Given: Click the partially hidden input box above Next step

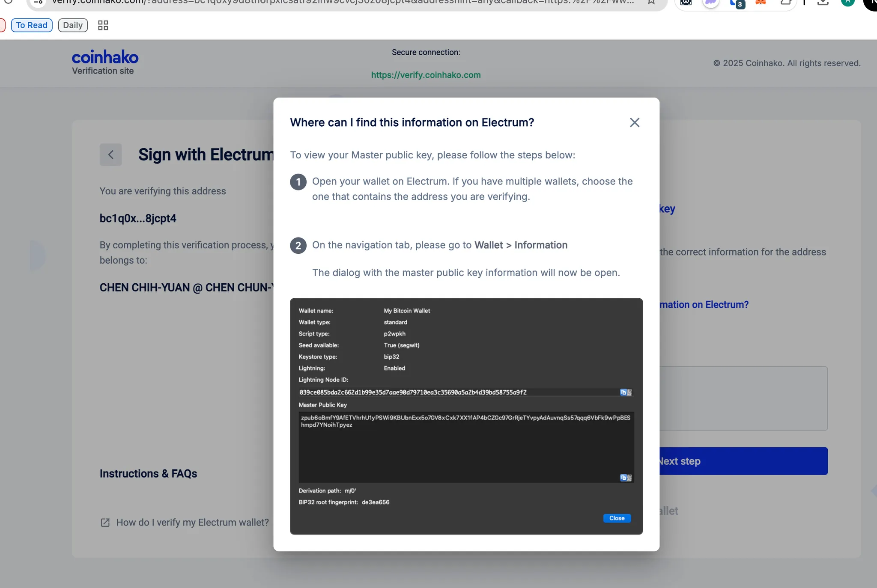Looking at the screenshot, I should 743,398.
